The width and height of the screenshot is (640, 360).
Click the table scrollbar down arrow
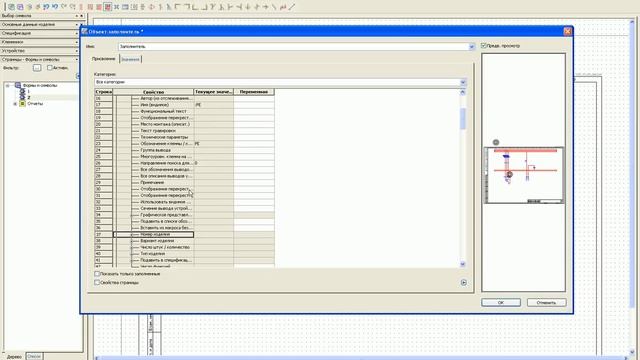click(x=462, y=264)
